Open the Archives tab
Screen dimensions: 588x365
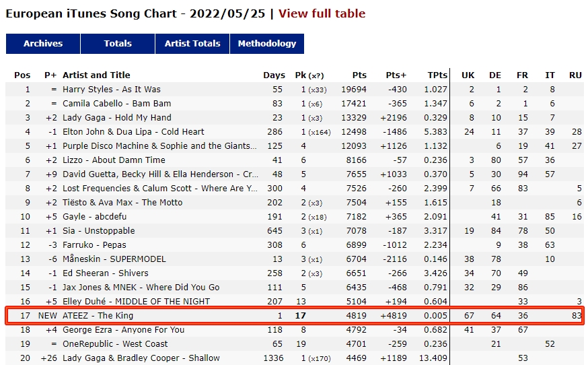coord(43,44)
